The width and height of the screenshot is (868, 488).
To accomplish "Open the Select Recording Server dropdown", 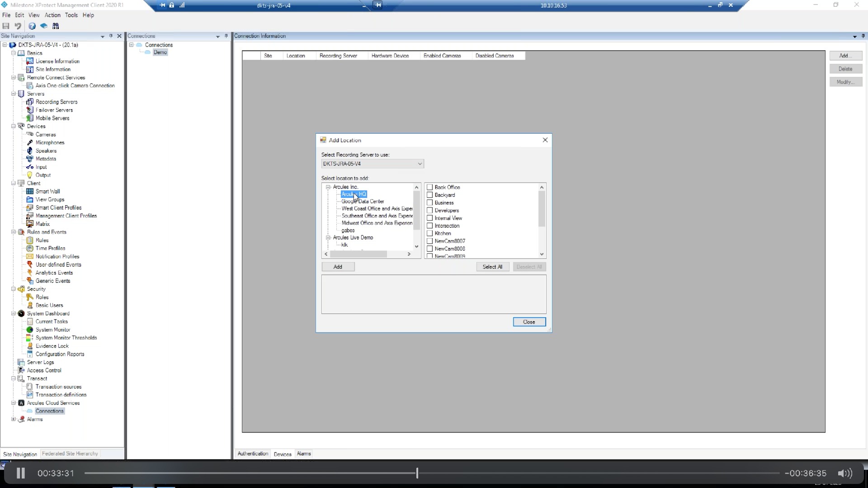I will [373, 164].
